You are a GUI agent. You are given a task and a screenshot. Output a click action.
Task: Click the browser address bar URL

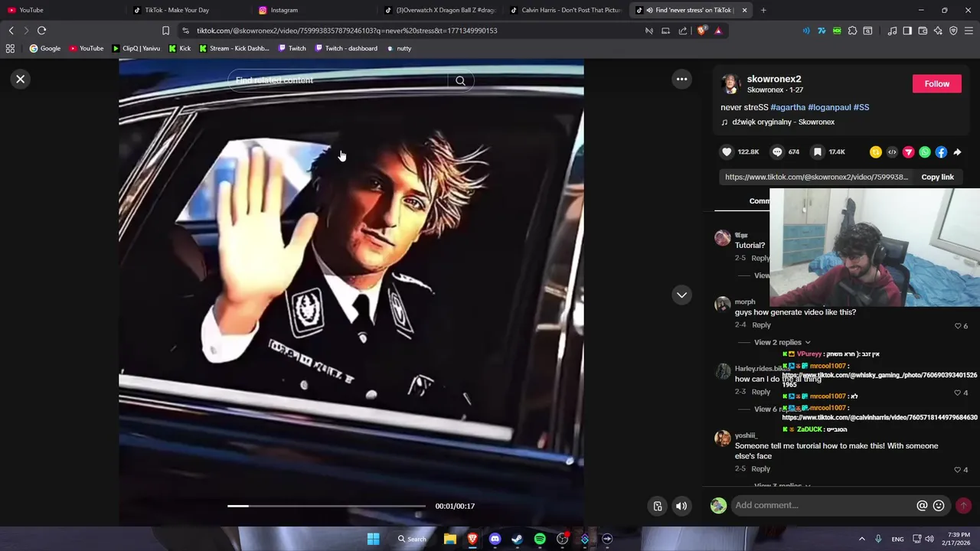click(x=347, y=31)
